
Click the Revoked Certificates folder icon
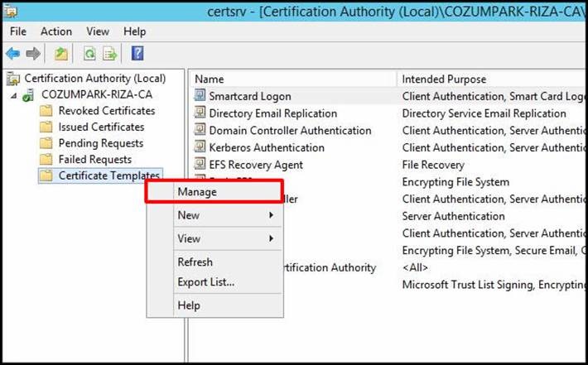coord(46,111)
